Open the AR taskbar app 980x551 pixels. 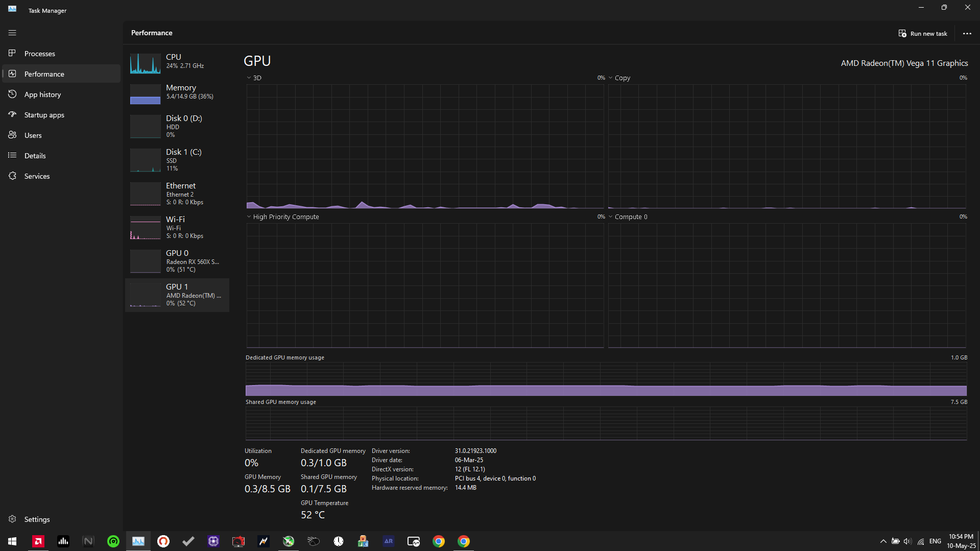tap(389, 541)
